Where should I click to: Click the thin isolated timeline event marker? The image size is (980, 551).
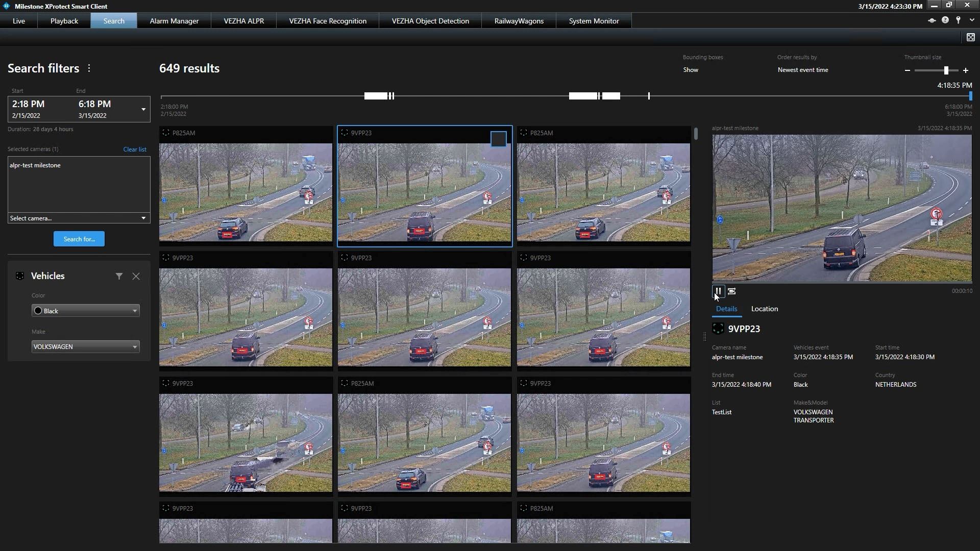(x=649, y=96)
